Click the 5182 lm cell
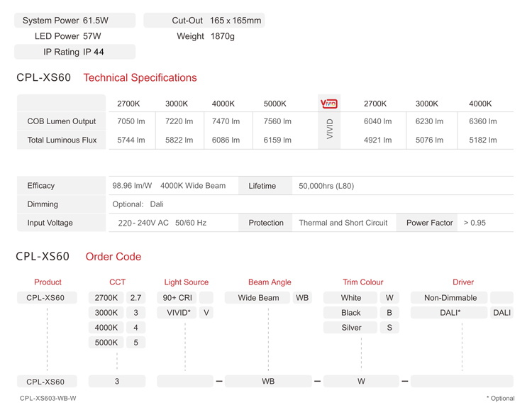532x415 pixels. pyautogui.click(x=483, y=140)
